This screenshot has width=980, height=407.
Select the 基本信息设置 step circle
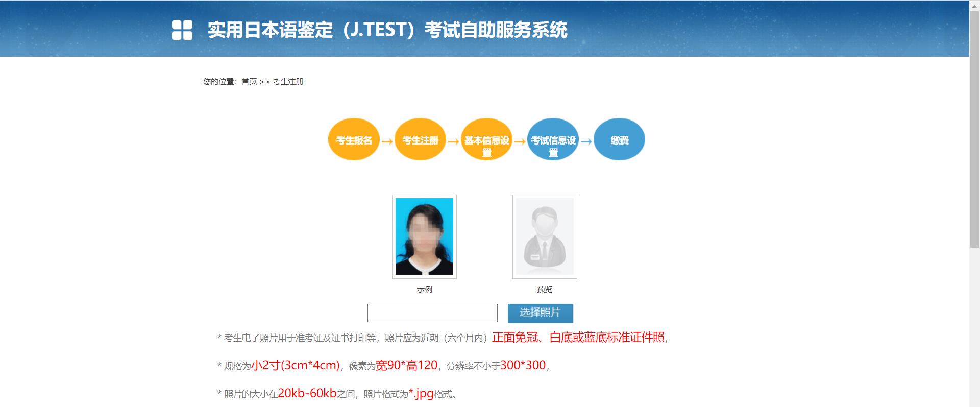pos(486,139)
